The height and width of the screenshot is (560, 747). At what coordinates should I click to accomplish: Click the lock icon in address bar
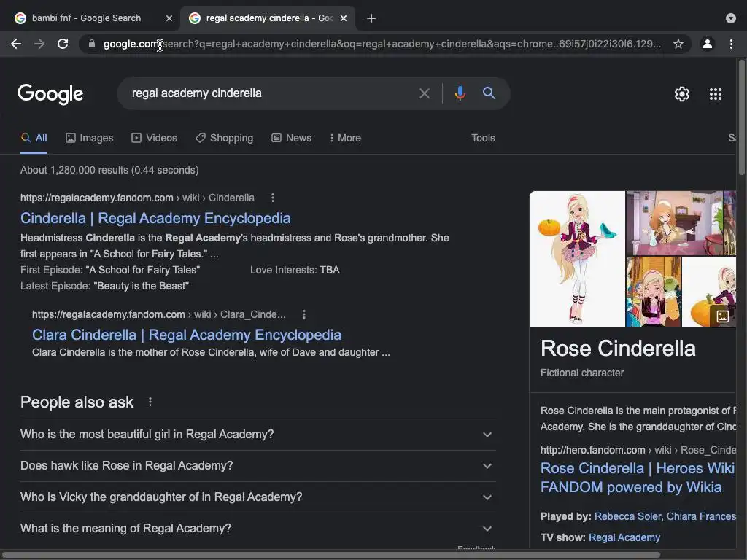pos(91,44)
